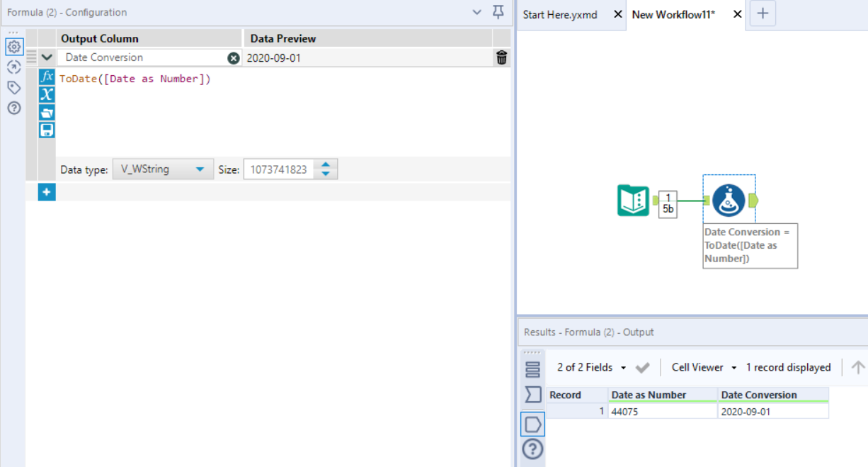Screen dimensions: 868x467
Task: Pin the Configuration window
Action: (498, 13)
